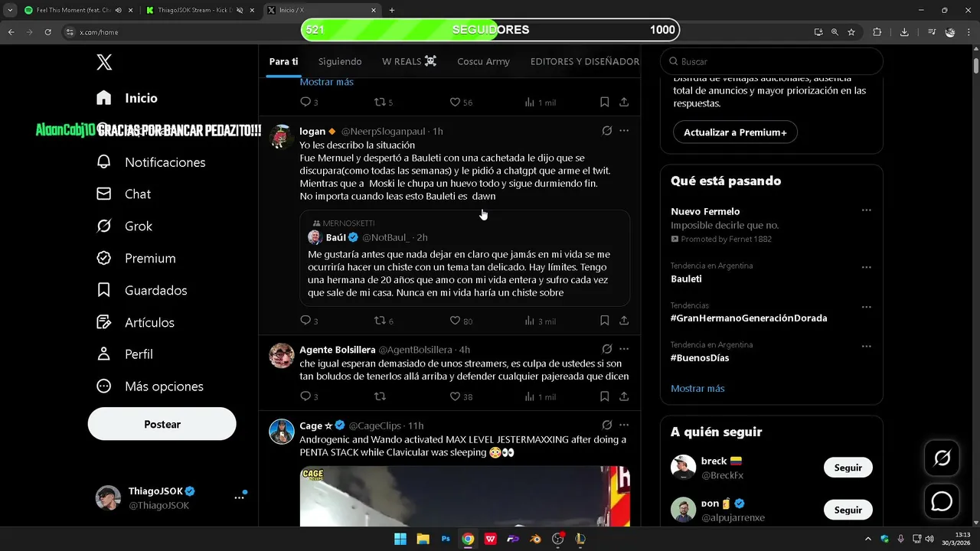This screenshot has height=551, width=980.
Task: Open more options on Agente Bolsillera's post
Action: [624, 349]
